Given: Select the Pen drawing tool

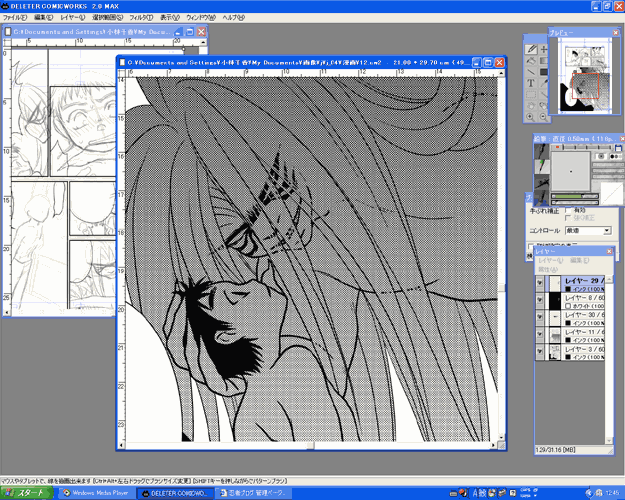Looking at the screenshot, I should coord(531,49).
